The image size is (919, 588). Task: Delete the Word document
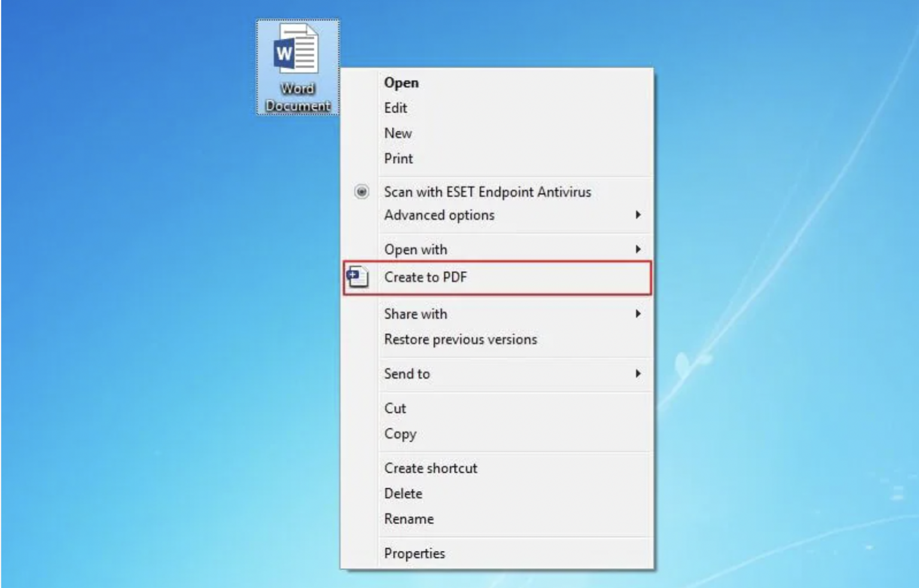click(x=403, y=493)
